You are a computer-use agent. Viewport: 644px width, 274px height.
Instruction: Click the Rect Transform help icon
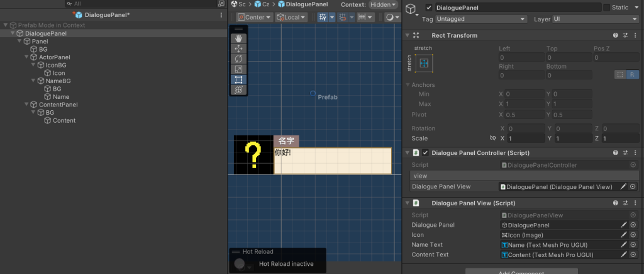coord(615,35)
